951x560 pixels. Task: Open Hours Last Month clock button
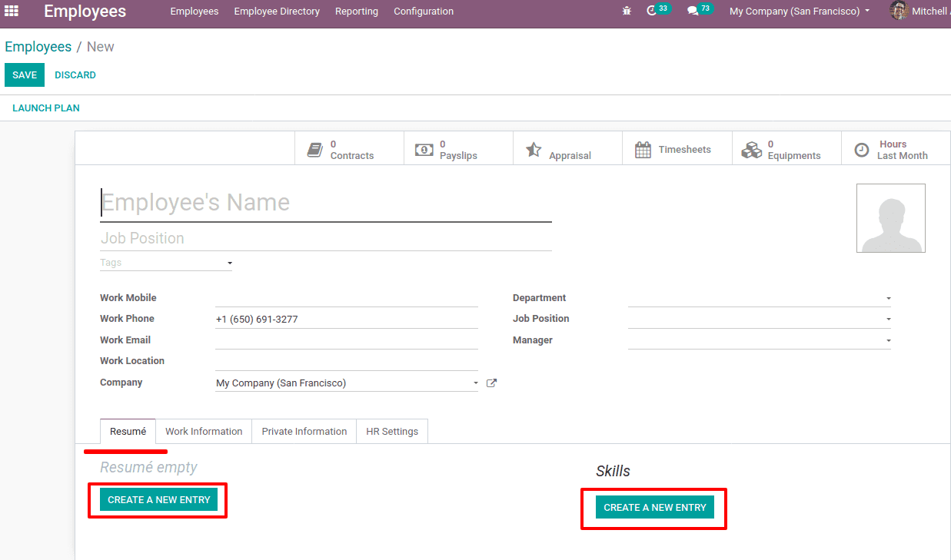pyautogui.click(x=895, y=149)
